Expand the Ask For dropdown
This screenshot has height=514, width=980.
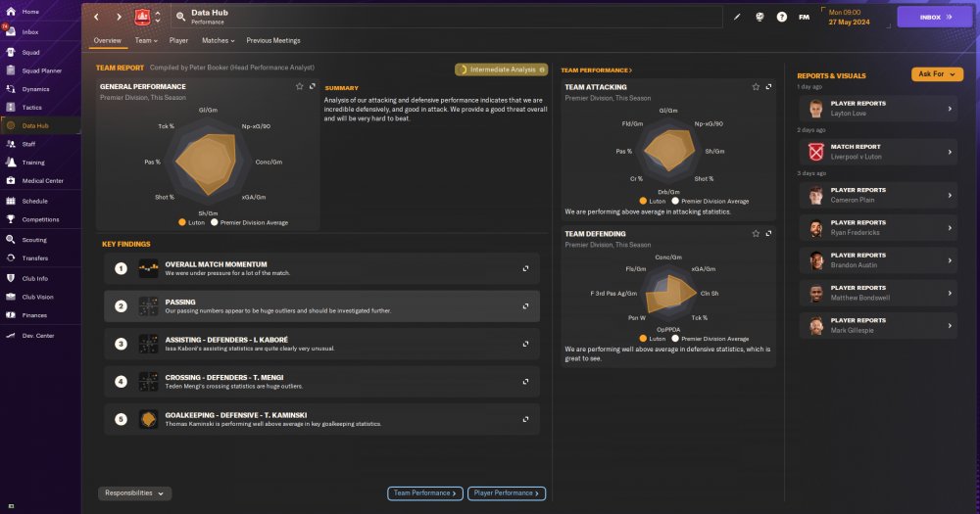[937, 74]
